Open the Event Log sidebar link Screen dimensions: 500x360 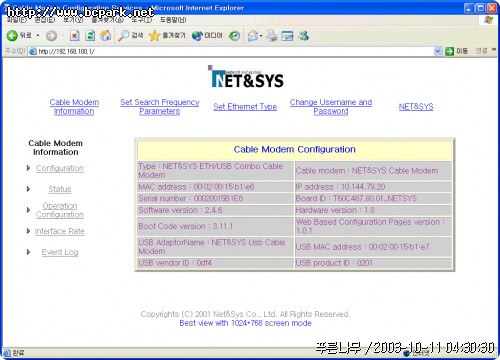60,252
